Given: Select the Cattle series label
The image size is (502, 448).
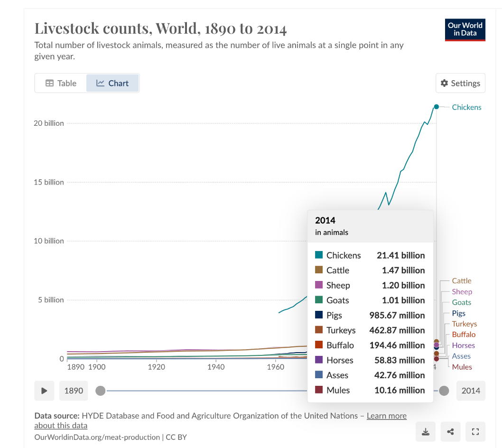Looking at the screenshot, I should (x=461, y=281).
